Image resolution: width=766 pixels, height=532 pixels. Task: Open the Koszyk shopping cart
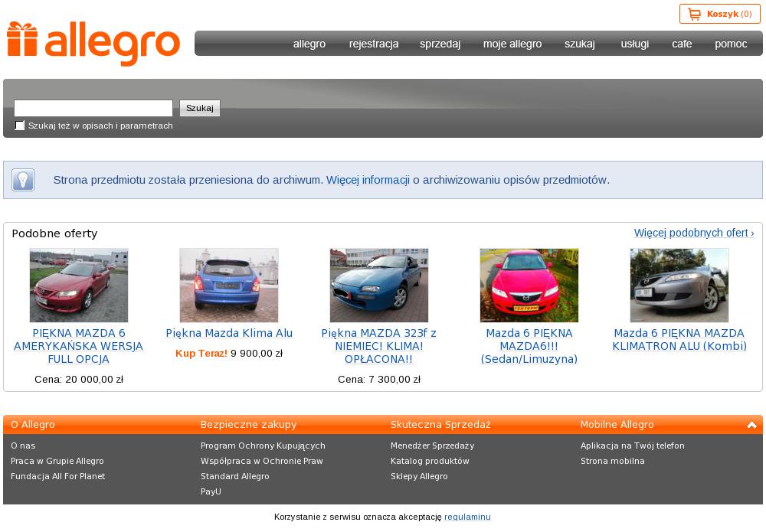719,14
